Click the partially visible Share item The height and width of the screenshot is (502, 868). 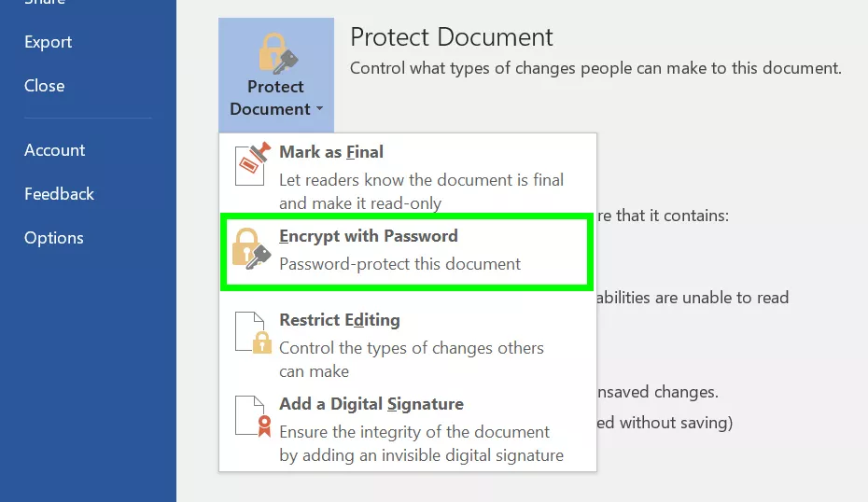coord(45,2)
